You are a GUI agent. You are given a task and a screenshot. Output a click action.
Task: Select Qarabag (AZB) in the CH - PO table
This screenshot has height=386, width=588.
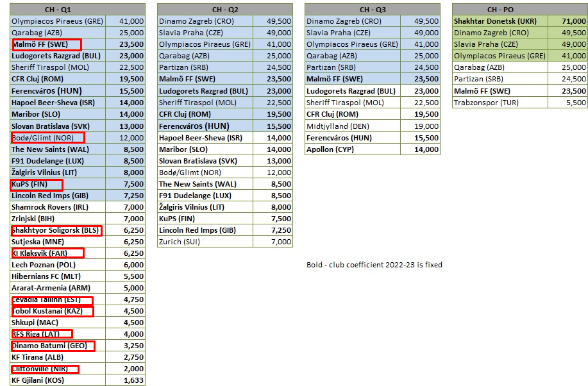(x=500, y=67)
